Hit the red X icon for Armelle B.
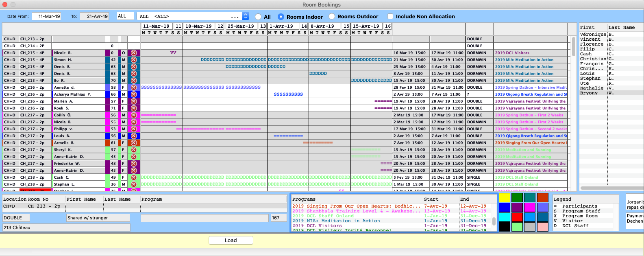 click(x=133, y=143)
